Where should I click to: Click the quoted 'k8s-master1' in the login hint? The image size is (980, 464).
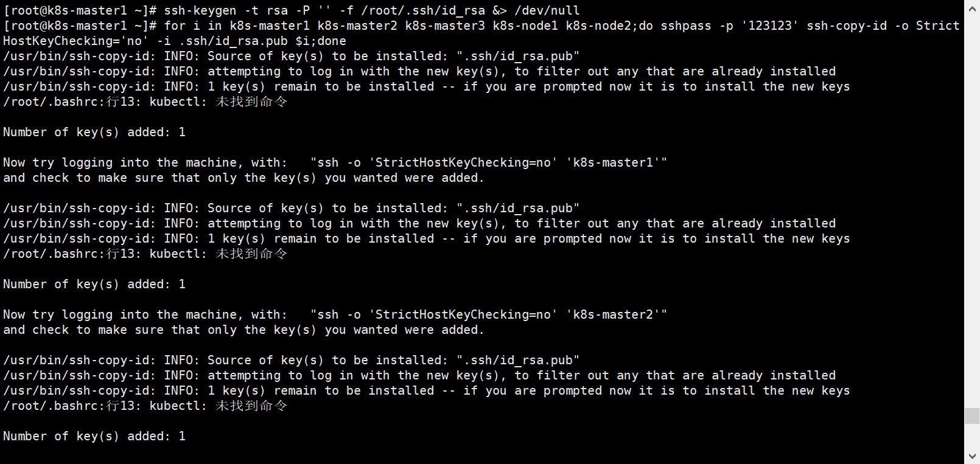[x=613, y=162]
